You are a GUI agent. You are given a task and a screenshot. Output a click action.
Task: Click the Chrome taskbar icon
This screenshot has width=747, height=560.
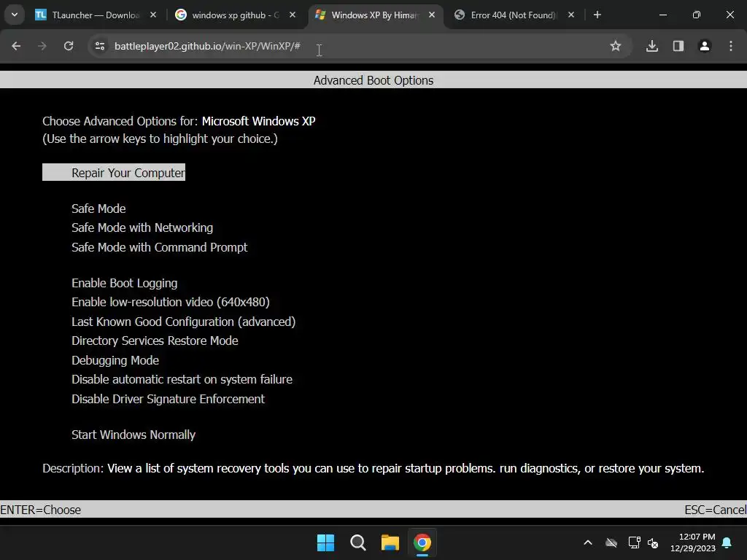(x=422, y=542)
